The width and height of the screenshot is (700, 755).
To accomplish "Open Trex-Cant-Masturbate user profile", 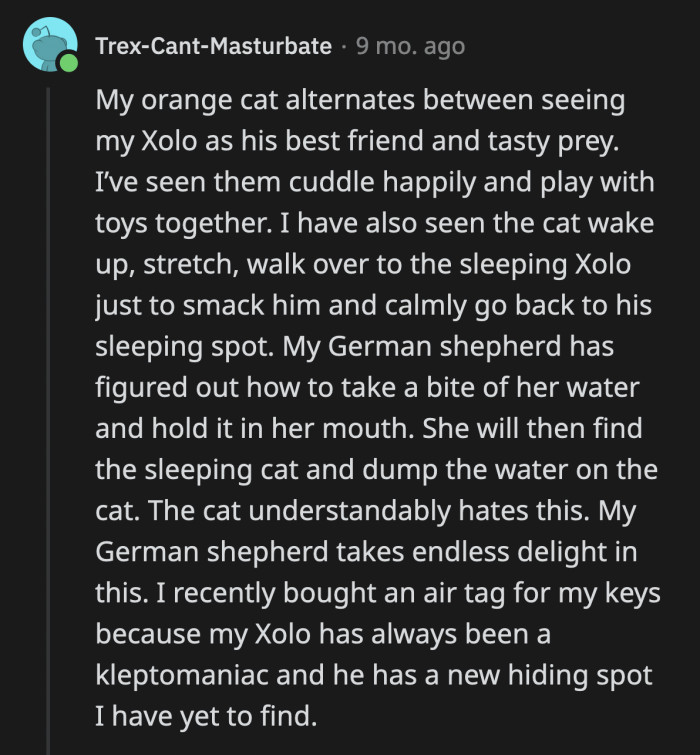I will tap(213, 46).
